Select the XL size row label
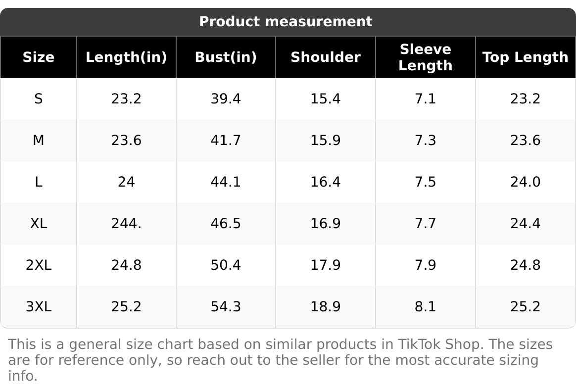 (39, 224)
